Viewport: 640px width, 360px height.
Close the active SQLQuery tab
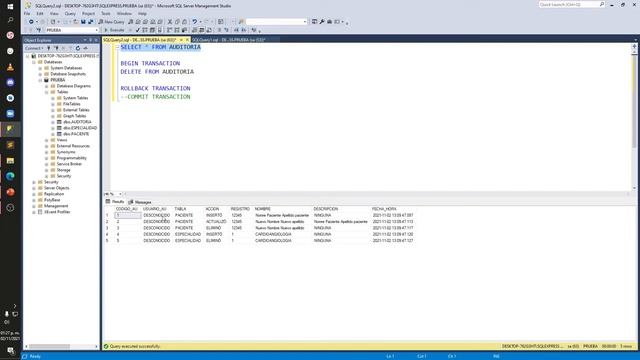187,40
